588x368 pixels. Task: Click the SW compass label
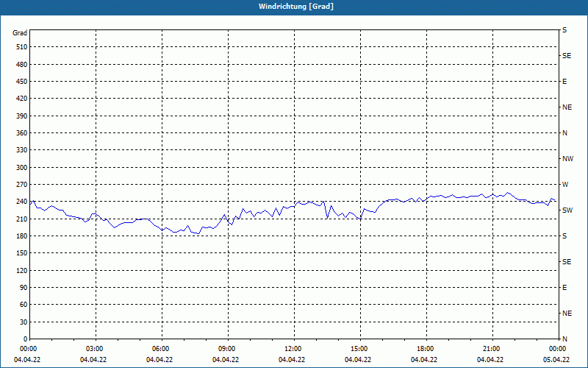[567, 210]
